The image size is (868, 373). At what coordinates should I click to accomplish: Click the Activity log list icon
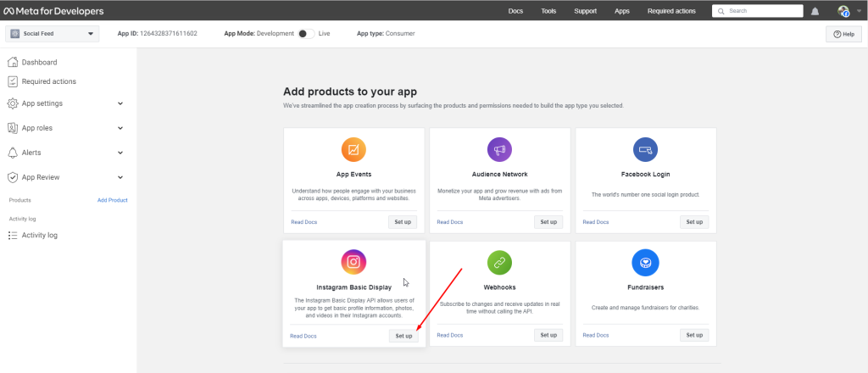pos(13,235)
